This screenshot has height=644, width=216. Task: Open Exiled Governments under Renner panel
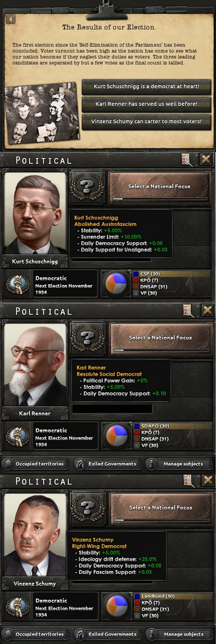point(106,464)
